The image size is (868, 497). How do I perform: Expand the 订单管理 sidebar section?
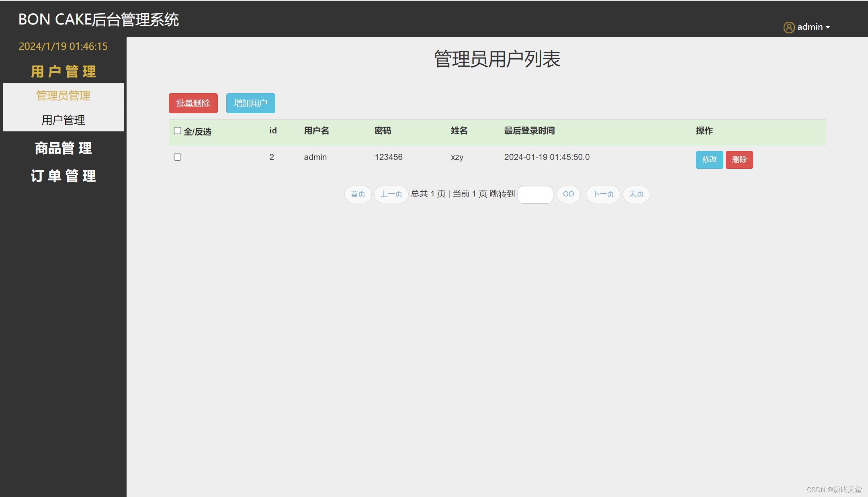click(63, 176)
